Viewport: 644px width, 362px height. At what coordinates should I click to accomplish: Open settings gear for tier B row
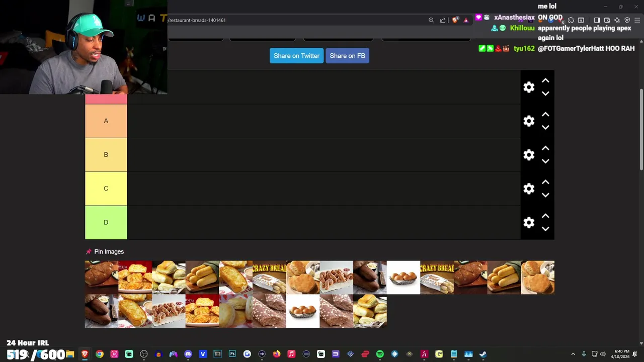point(529,155)
